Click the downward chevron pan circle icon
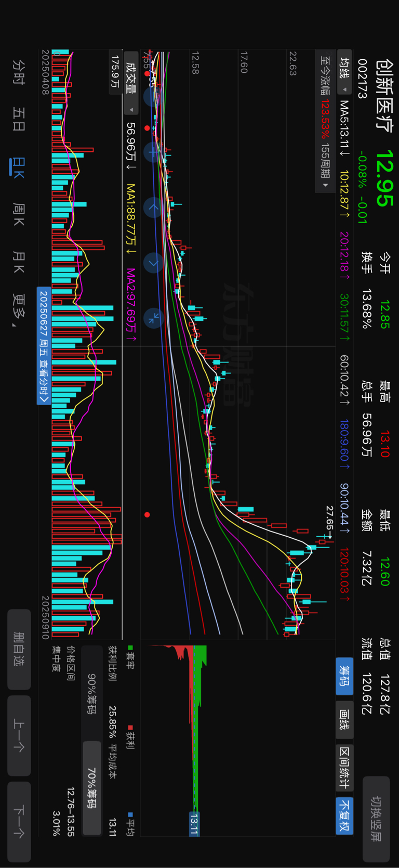Image resolution: width=399 pixels, height=868 pixels. [153, 263]
